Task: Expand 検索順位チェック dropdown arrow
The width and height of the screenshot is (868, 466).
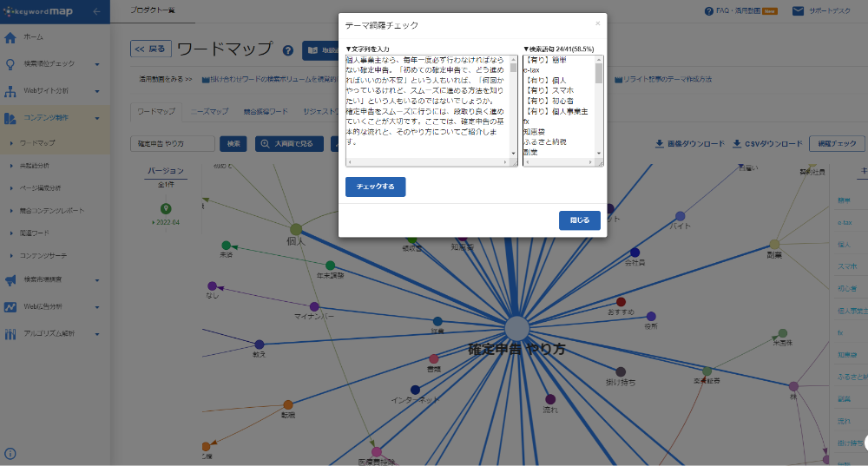Action: point(97,64)
